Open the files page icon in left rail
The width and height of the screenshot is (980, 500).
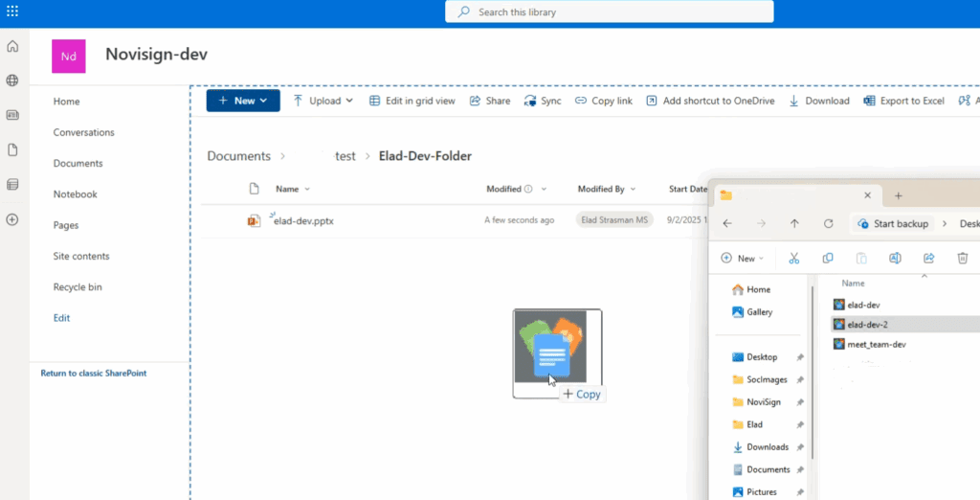12,150
